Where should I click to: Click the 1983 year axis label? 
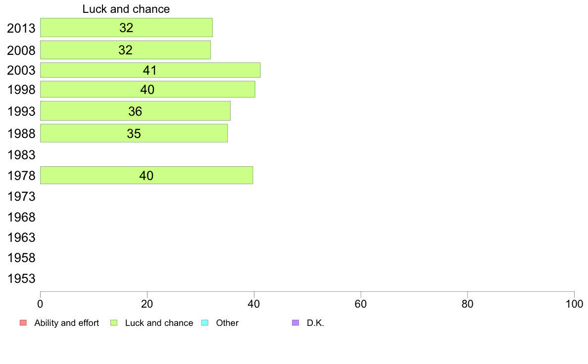coord(21,155)
